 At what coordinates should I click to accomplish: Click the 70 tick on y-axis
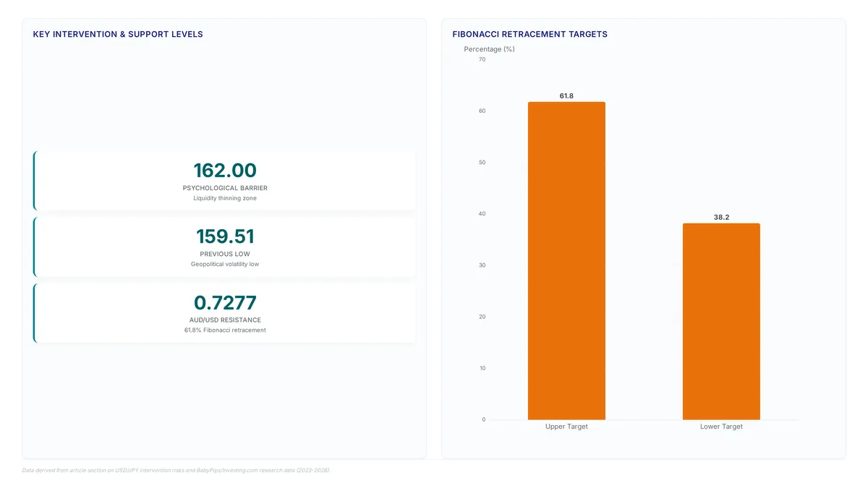tap(482, 59)
